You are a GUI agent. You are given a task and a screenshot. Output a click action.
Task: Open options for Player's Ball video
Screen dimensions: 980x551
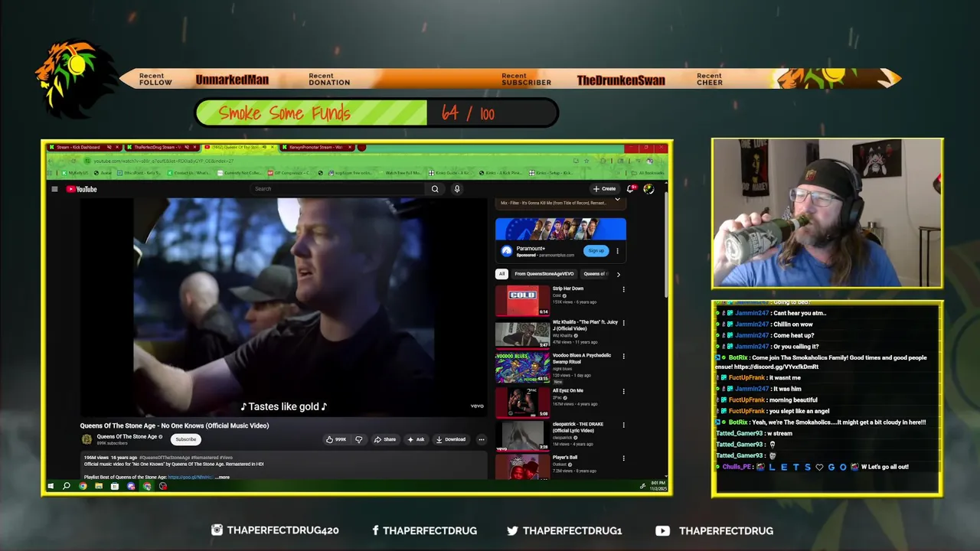[x=623, y=458]
